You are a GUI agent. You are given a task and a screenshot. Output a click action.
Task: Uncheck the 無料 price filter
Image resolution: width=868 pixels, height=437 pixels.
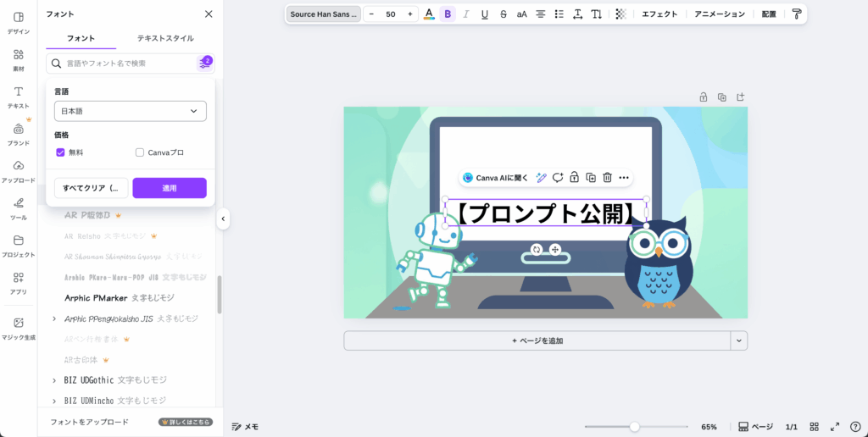coord(61,152)
